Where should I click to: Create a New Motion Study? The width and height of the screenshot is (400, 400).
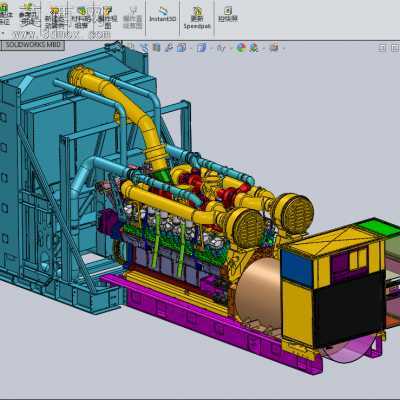coord(54,17)
